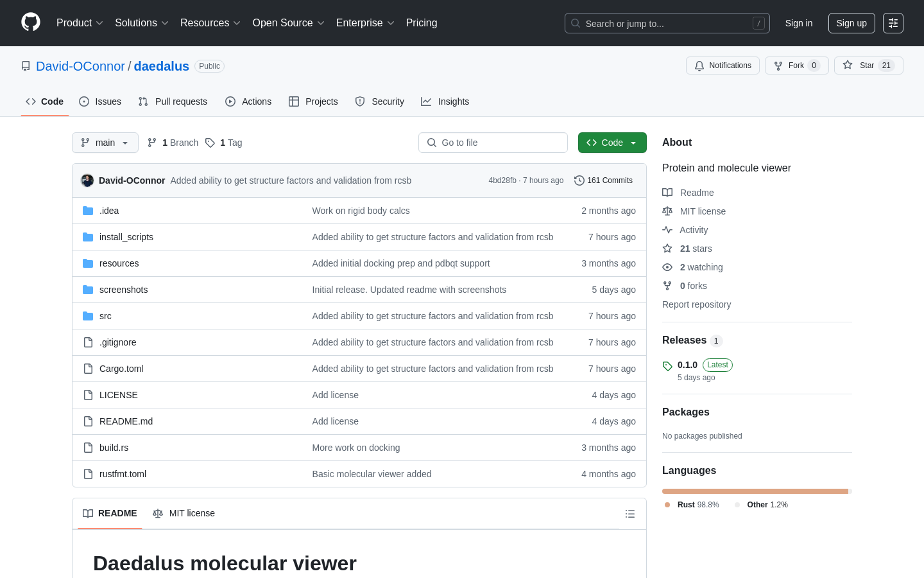
Task: Open commit message 'More work on docking'
Action: tap(356, 448)
